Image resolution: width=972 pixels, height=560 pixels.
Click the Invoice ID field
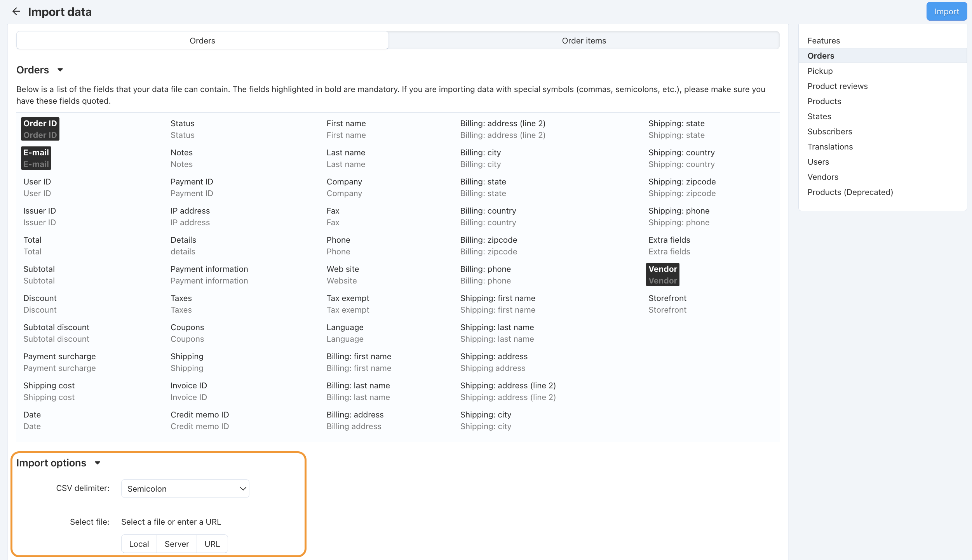coord(189,391)
